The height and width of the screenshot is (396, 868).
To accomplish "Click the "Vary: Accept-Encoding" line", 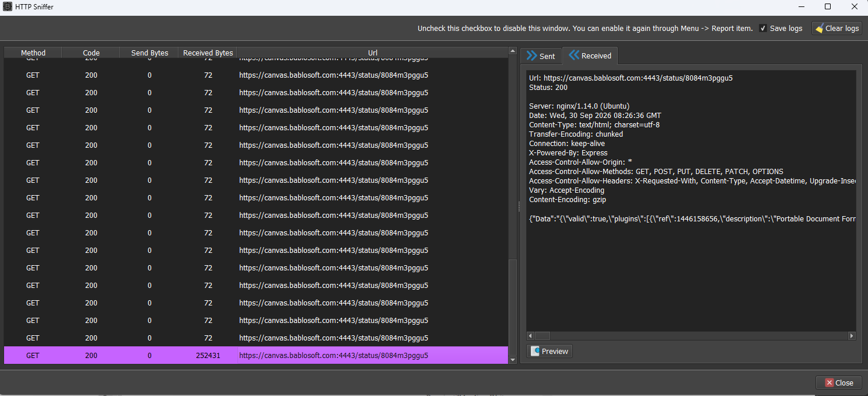I will (x=566, y=190).
